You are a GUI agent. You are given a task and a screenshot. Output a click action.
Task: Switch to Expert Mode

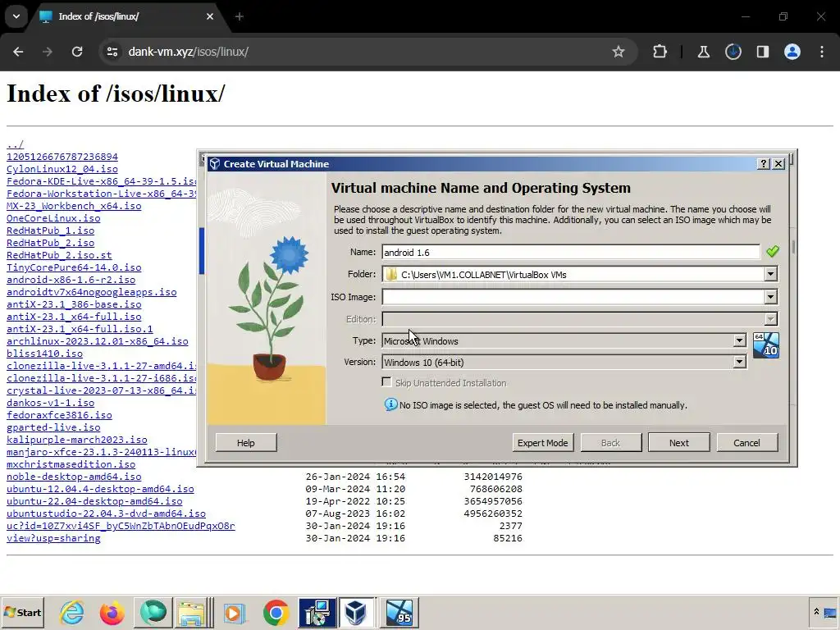[x=543, y=442]
